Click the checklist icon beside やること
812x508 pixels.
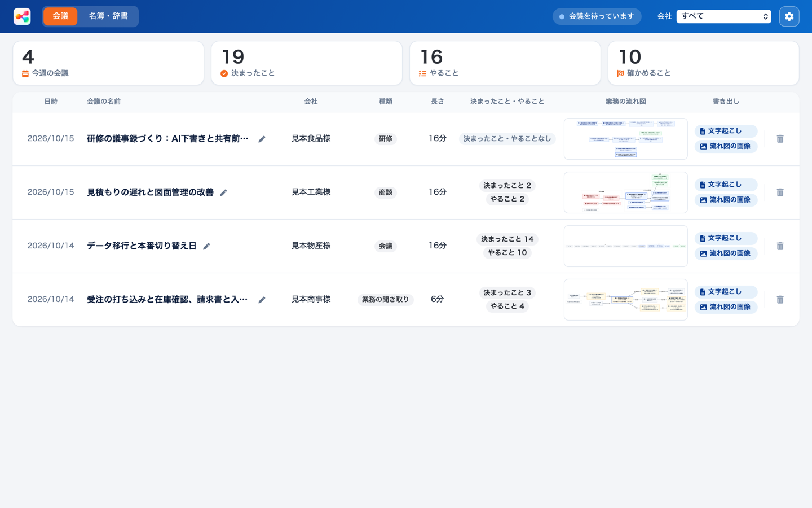point(422,73)
